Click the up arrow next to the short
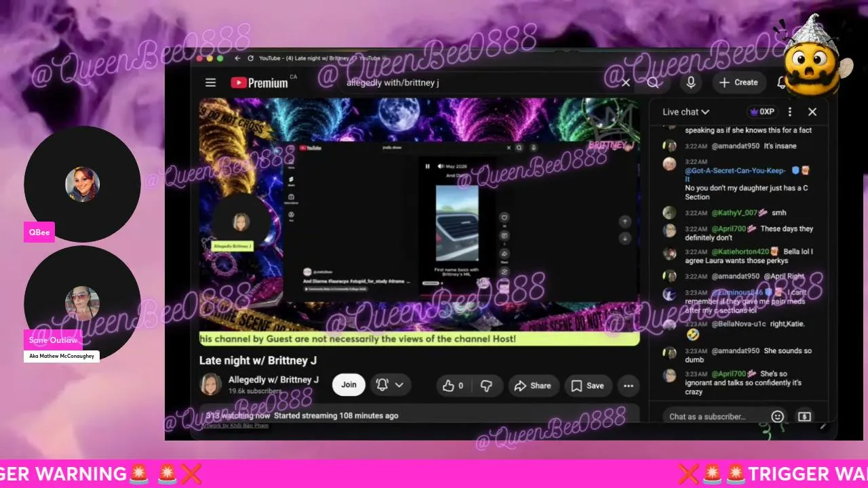Viewport: 868px width, 488px height. point(625,222)
